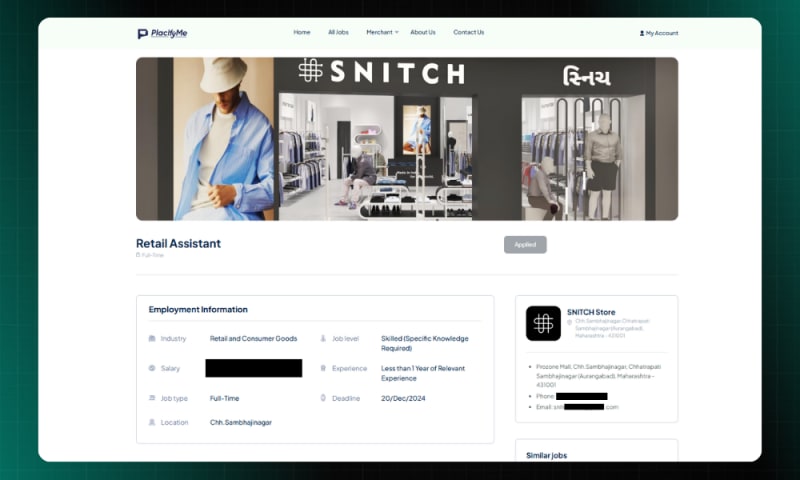Click the Similar jobs heading
Image resolution: width=800 pixels, height=480 pixels.
coord(546,456)
